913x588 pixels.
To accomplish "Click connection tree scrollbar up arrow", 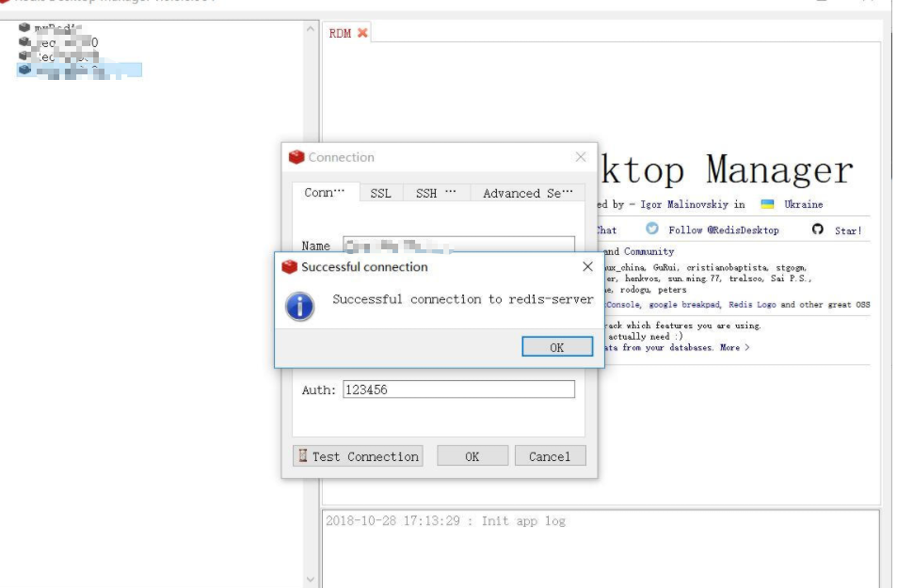I will tap(310, 28).
